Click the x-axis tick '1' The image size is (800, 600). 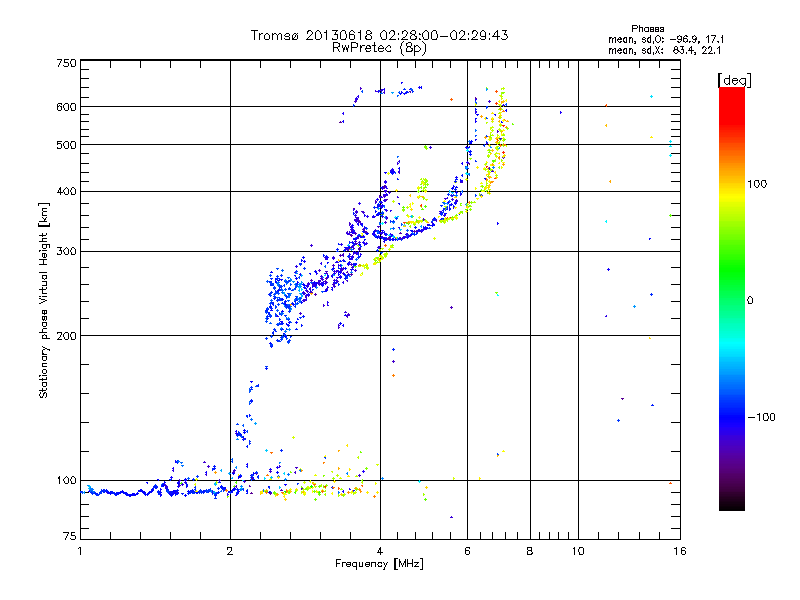(80, 551)
